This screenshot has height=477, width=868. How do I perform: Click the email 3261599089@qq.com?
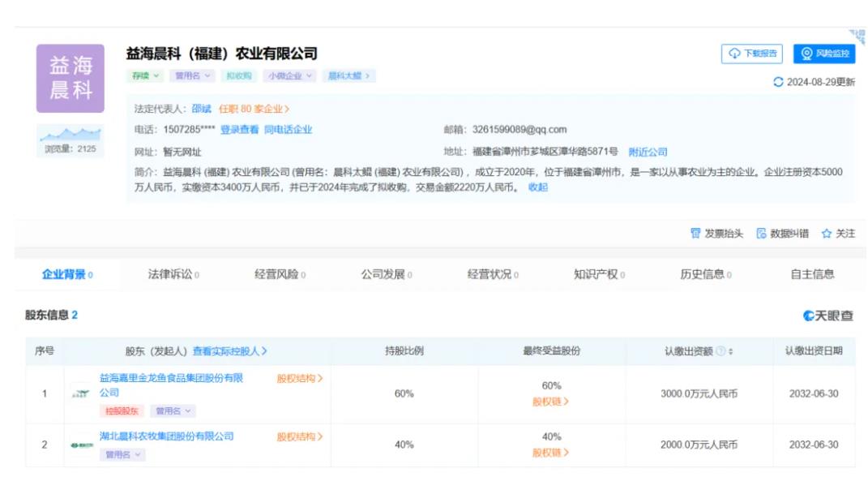coord(520,130)
